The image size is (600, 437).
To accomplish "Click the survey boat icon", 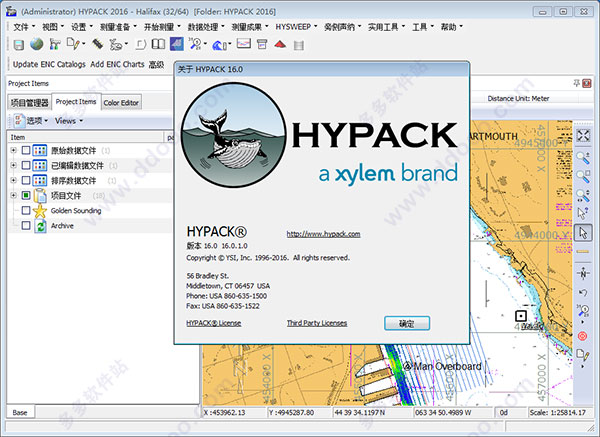I will tap(116, 45).
